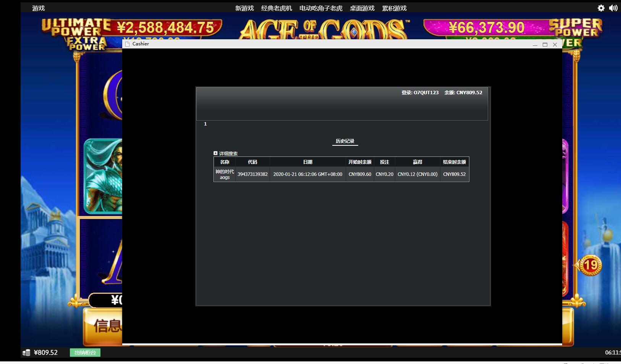Click the 神的时代 aogs game name cell

225,174
